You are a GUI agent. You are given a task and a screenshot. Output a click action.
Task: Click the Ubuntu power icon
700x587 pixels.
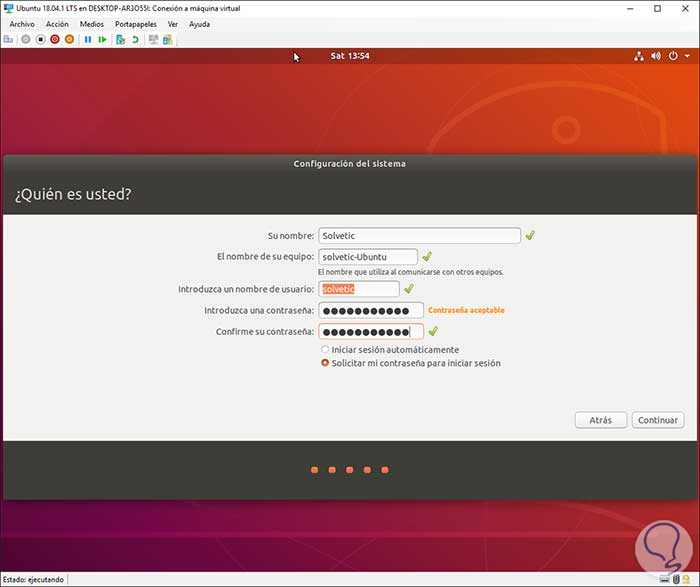coord(673,56)
